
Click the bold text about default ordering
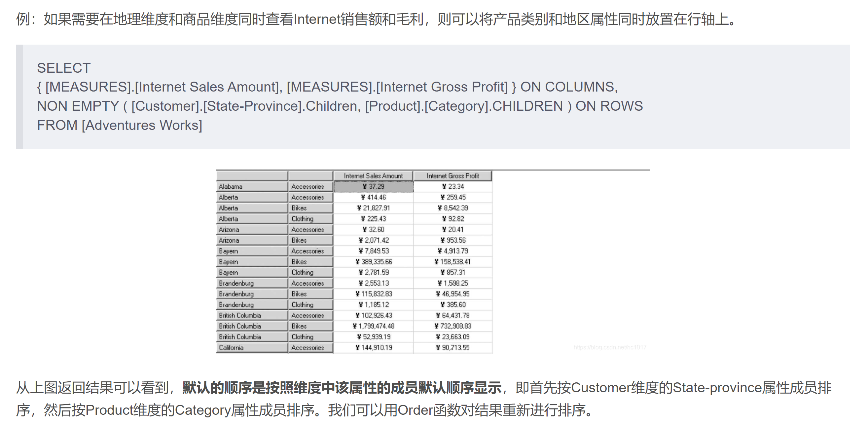pos(342,388)
